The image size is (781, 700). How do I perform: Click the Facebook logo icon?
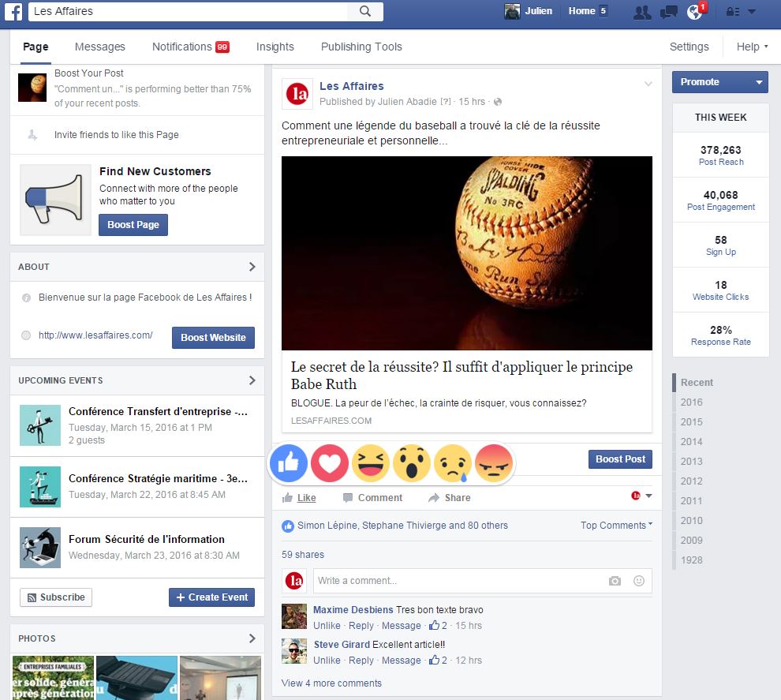[13, 12]
